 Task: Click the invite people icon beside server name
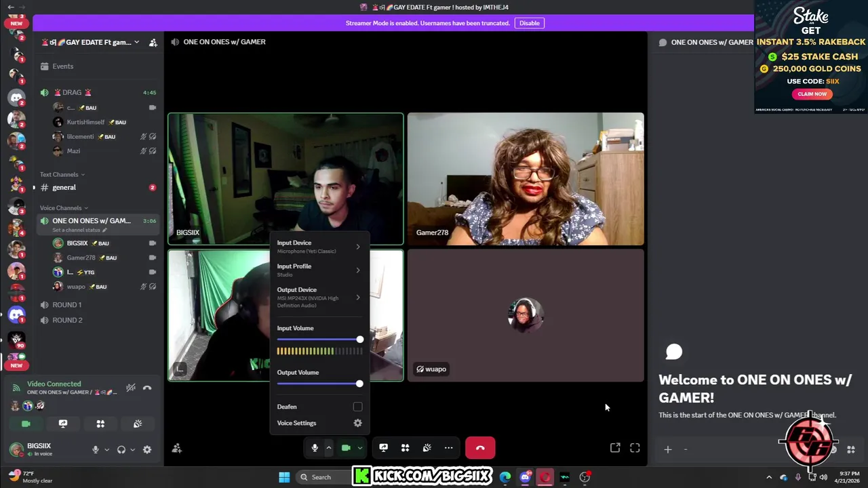[153, 42]
